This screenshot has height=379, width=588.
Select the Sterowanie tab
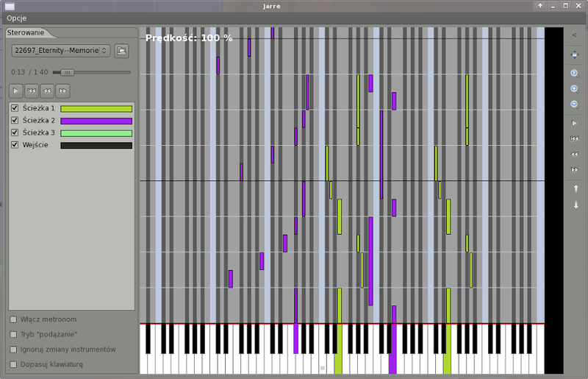26,32
